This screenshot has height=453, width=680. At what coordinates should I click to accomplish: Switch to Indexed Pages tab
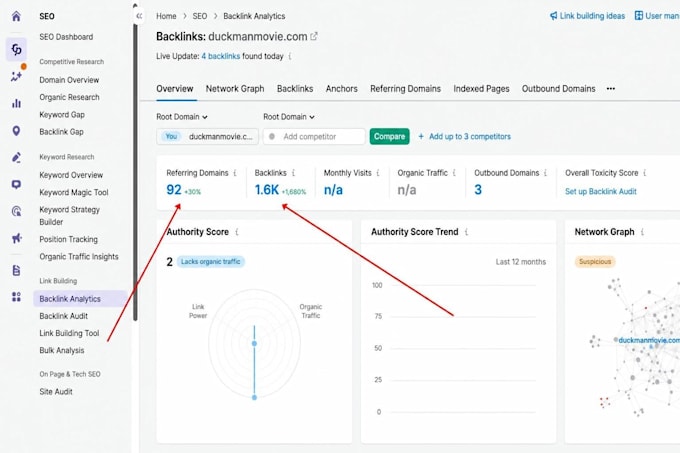481,88
